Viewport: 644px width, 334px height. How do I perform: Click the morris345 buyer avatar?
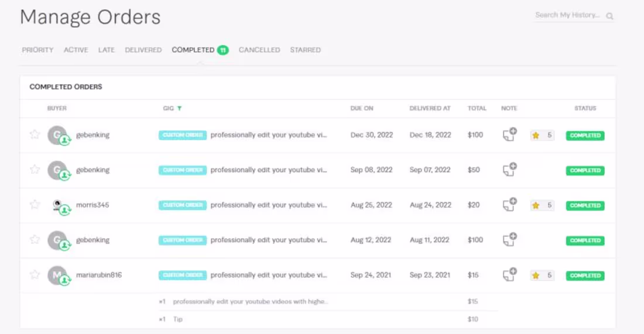(58, 205)
